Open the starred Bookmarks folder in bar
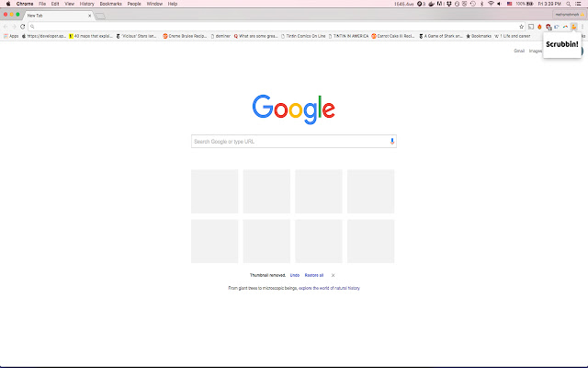The height and width of the screenshot is (368, 588). tap(479, 36)
